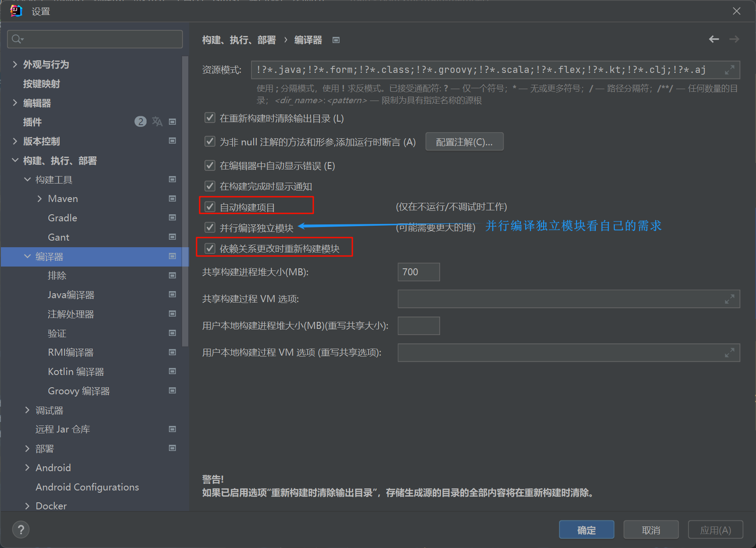Open help with the question mark button
Viewport: 756px width, 548px height.
pyautogui.click(x=21, y=530)
